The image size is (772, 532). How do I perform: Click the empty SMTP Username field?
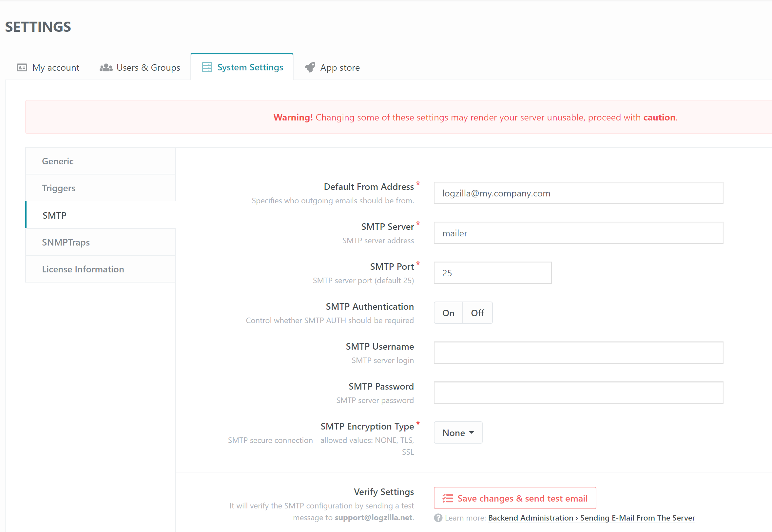pyautogui.click(x=578, y=353)
